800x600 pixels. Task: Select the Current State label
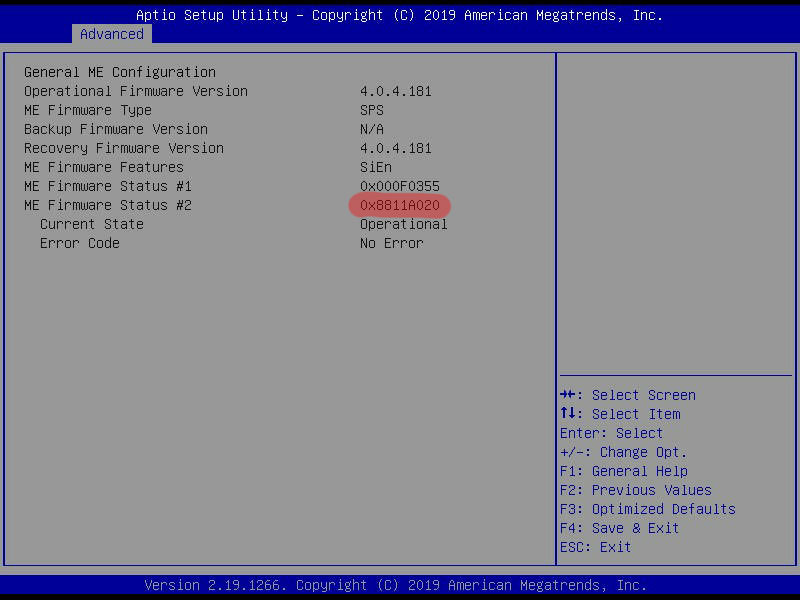coord(92,224)
